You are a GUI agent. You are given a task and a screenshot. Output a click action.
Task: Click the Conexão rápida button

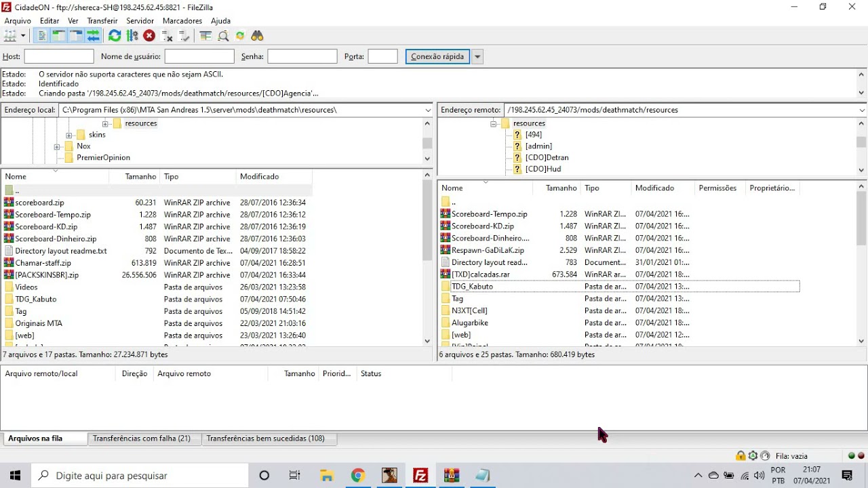(x=438, y=57)
